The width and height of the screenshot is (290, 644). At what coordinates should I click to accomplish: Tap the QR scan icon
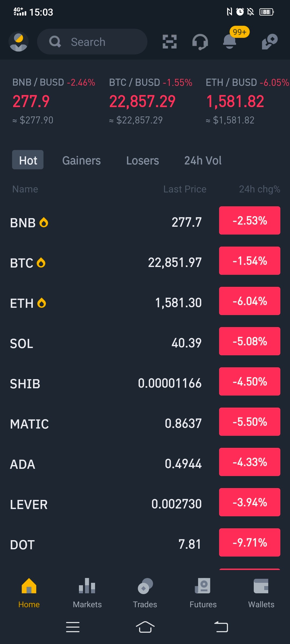(170, 42)
